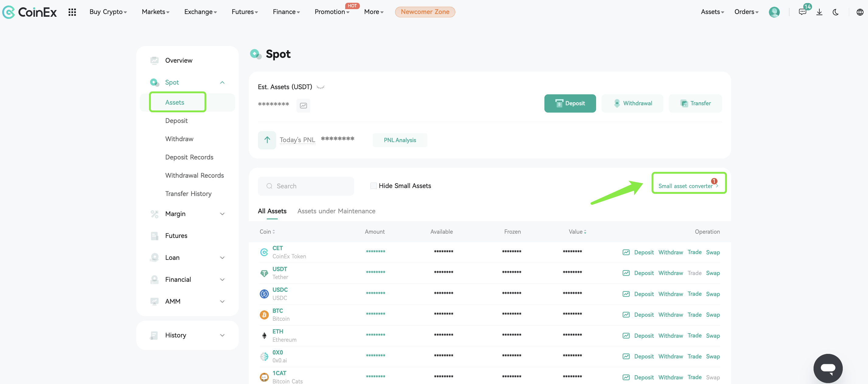Image resolution: width=868 pixels, height=384 pixels.
Task: Open 1CAT row chart icon
Action: click(x=626, y=377)
